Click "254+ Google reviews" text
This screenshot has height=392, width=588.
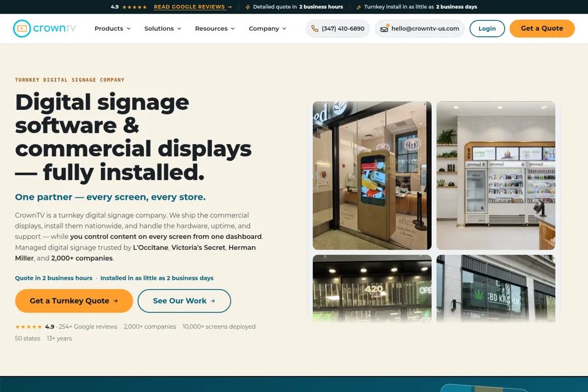[88, 326]
